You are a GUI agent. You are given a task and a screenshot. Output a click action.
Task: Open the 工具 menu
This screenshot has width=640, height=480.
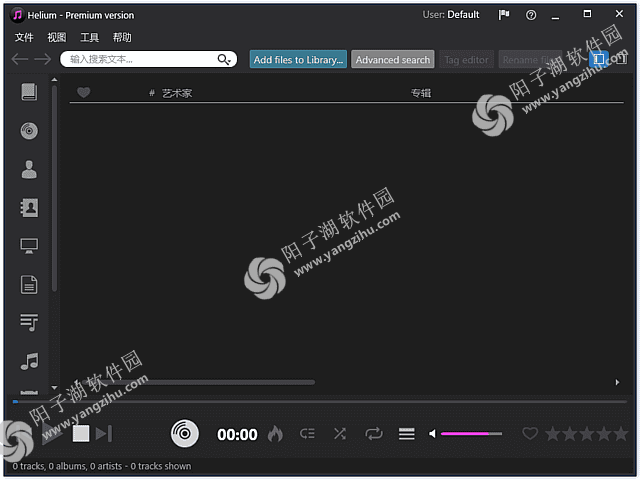(89, 38)
